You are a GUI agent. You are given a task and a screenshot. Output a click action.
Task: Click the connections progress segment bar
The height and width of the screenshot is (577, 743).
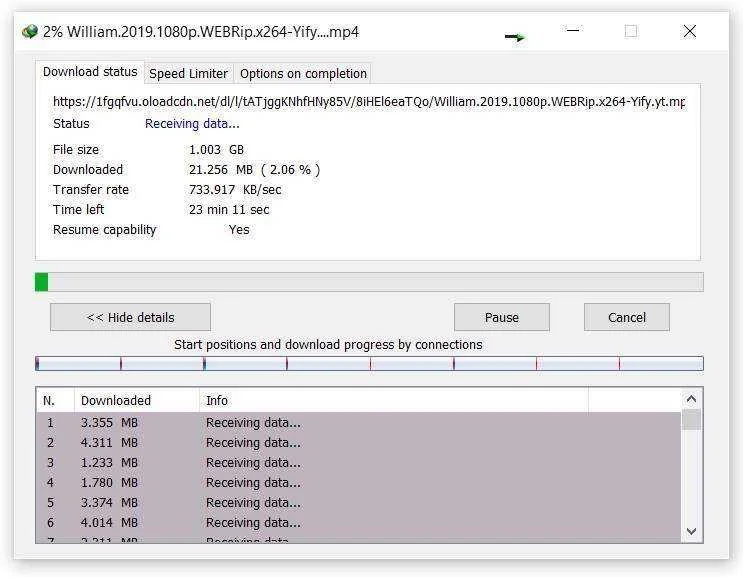[369, 363]
